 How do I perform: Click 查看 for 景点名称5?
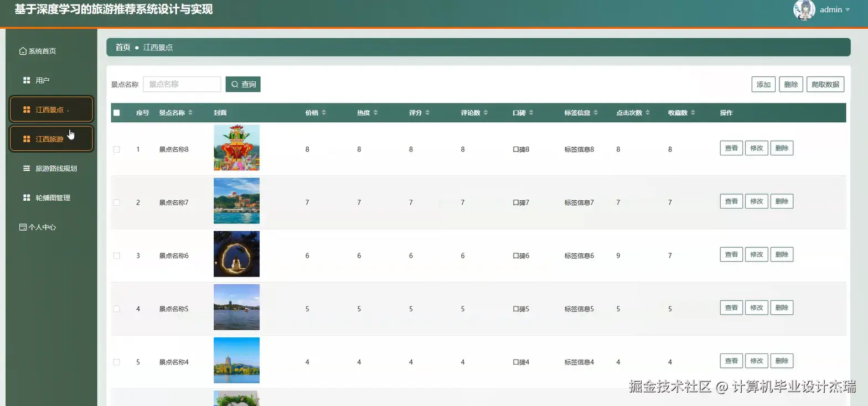(731, 308)
